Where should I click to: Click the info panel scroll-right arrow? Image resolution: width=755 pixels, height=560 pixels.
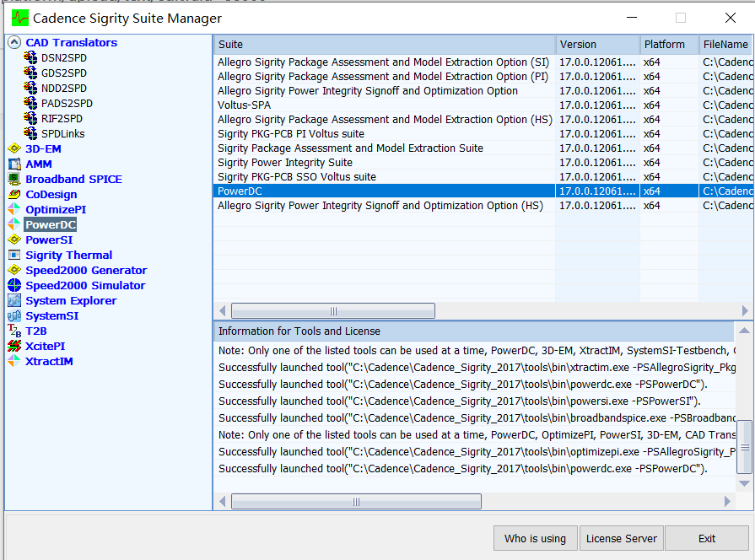tap(729, 502)
